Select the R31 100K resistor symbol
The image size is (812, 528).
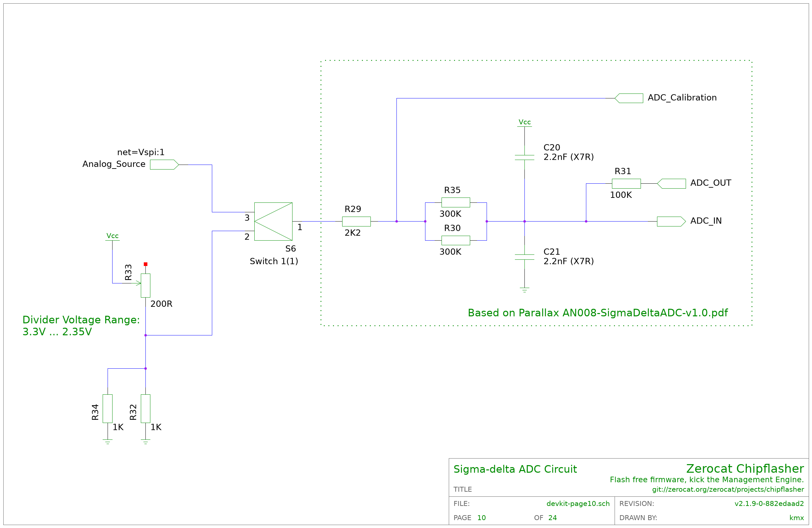[626, 184]
